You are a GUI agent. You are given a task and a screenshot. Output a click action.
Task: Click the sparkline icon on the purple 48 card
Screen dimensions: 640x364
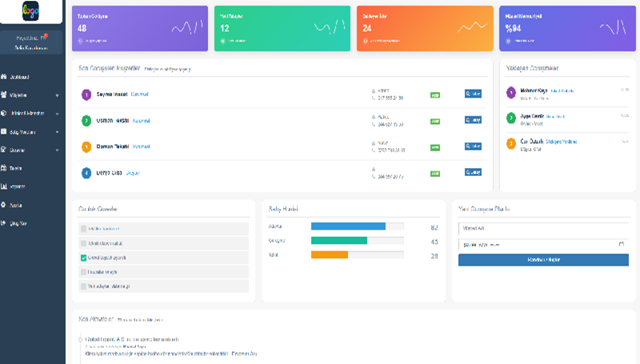(x=187, y=27)
